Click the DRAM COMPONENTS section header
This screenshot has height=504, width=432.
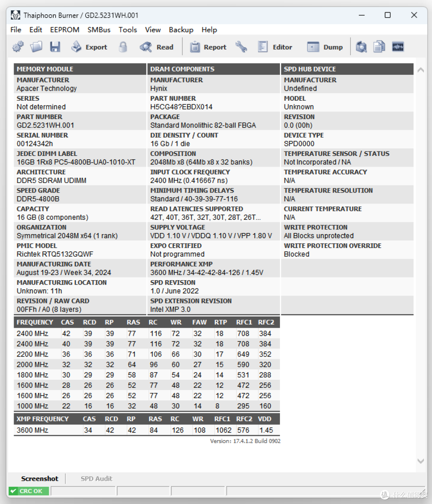[214, 69]
